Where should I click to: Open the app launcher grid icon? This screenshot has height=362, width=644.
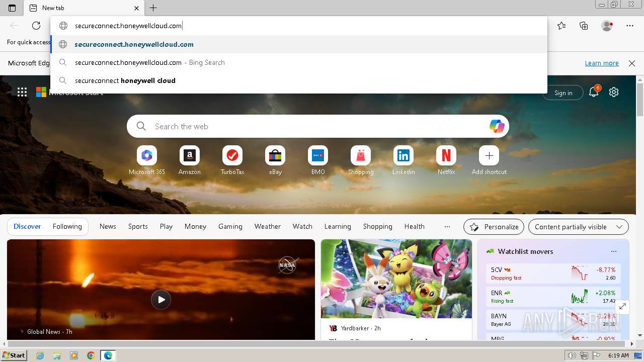pos(22,92)
